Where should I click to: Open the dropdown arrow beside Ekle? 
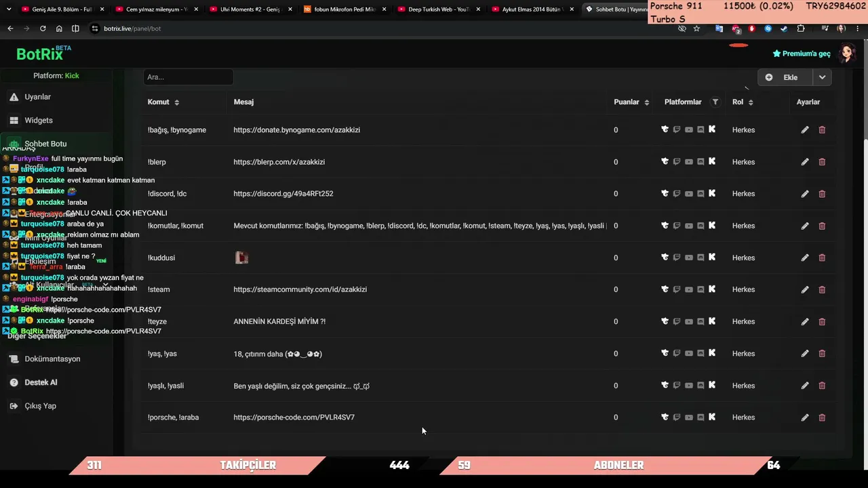822,77
